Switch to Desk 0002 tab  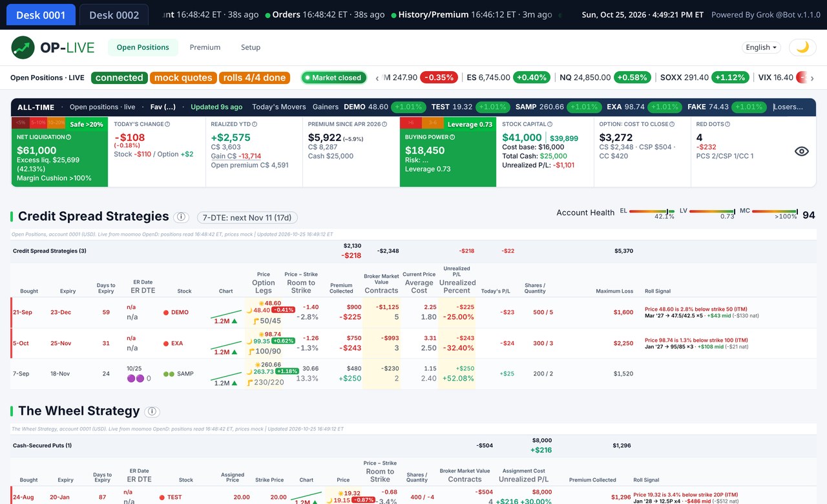(114, 15)
